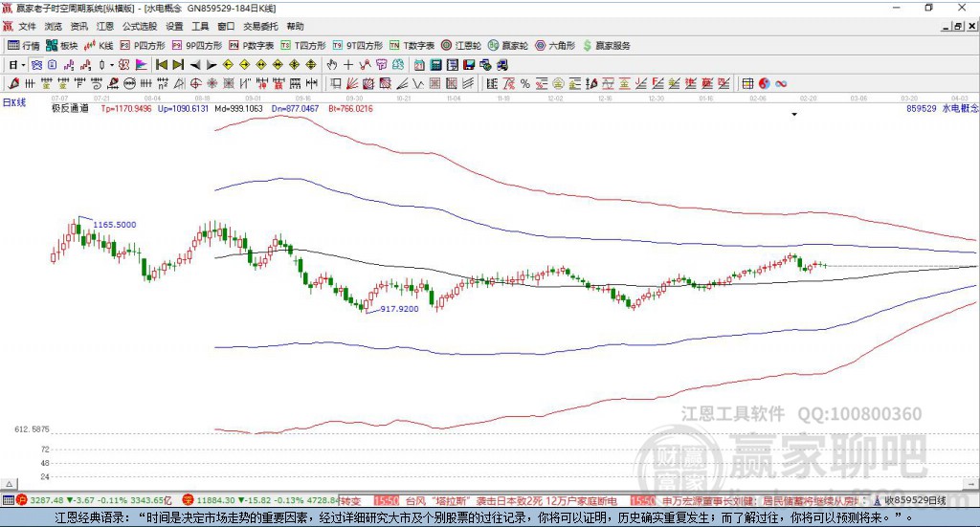Viewport: 980px width, 527px height.
Task: Open the 工具 menu
Action: pos(200,26)
